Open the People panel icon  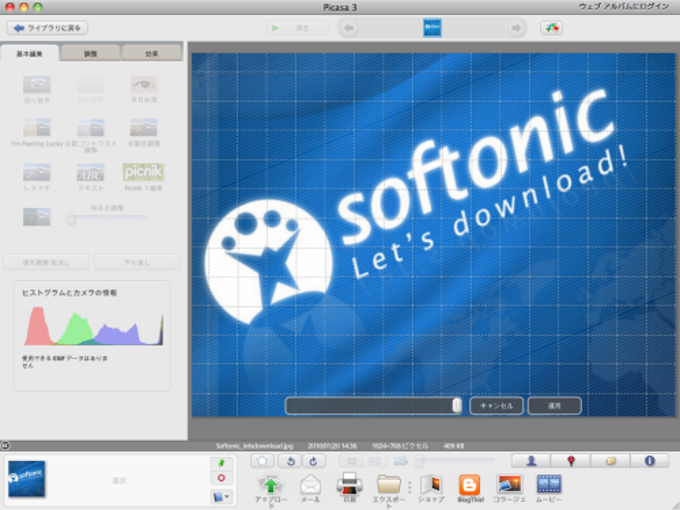click(x=531, y=461)
